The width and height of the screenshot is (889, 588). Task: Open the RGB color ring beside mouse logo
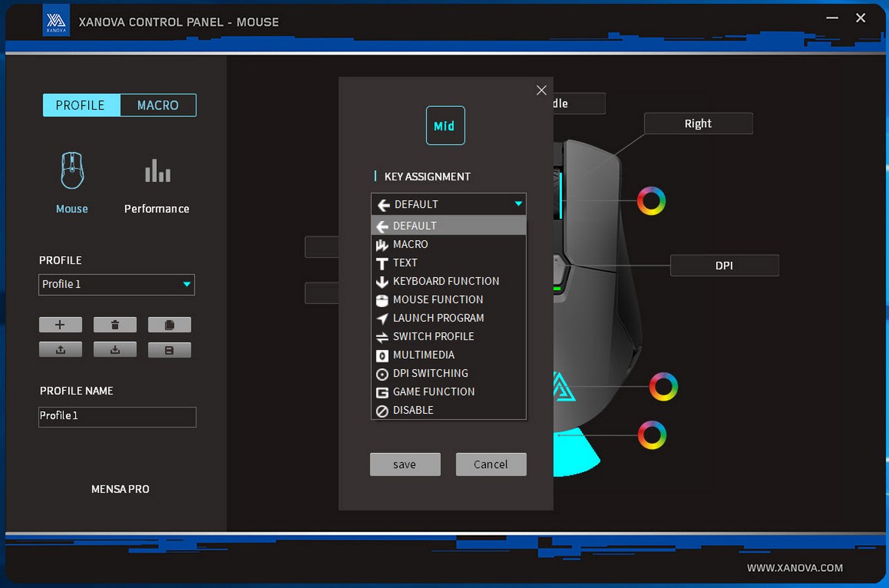click(x=663, y=387)
